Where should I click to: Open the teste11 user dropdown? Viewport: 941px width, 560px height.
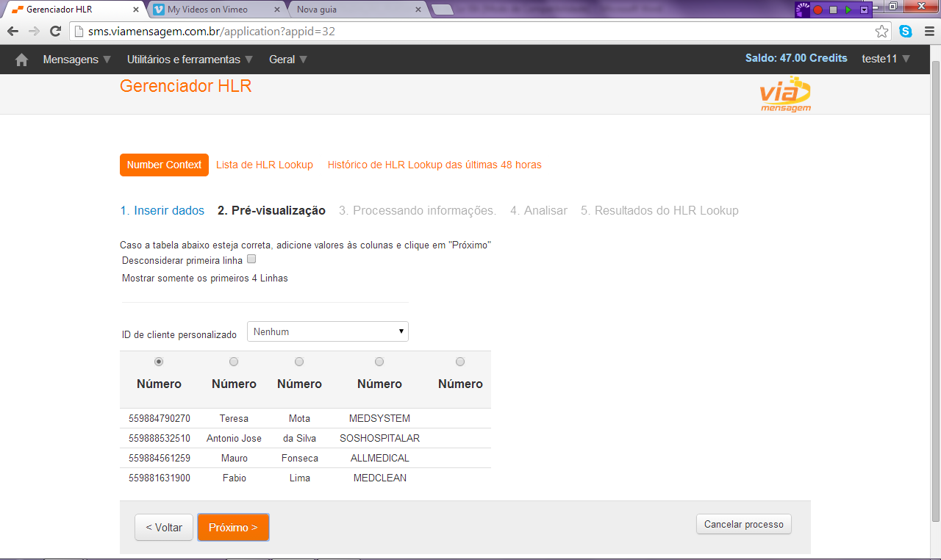point(886,59)
